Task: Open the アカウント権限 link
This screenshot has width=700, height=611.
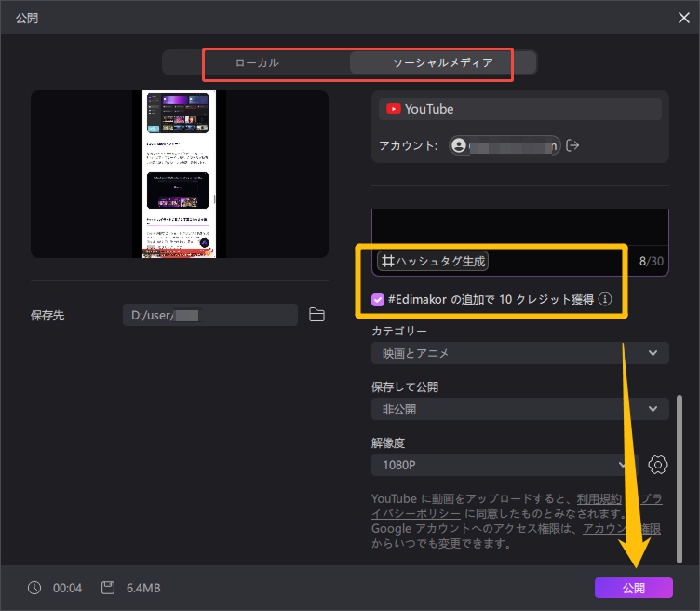Action: pos(622,529)
